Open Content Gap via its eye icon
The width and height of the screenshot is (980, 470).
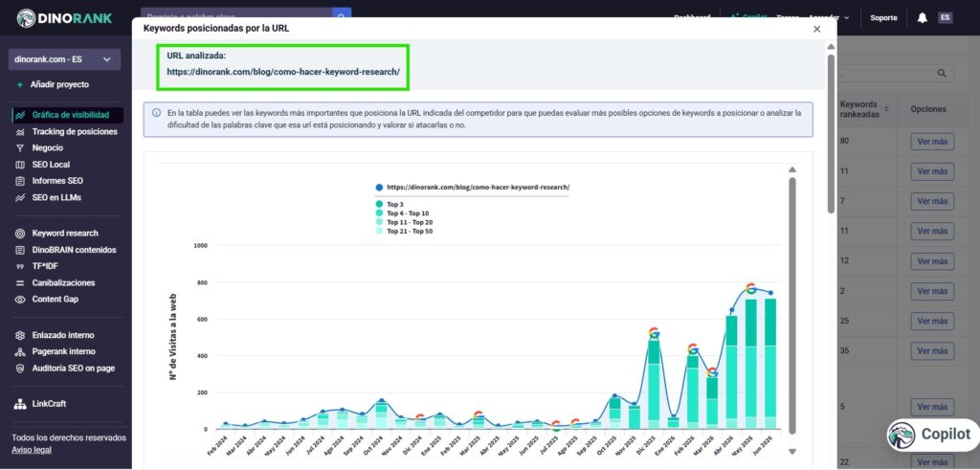click(20, 300)
